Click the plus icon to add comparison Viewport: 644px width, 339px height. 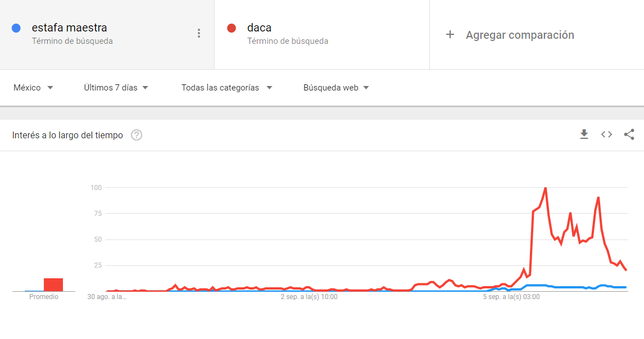(x=450, y=34)
